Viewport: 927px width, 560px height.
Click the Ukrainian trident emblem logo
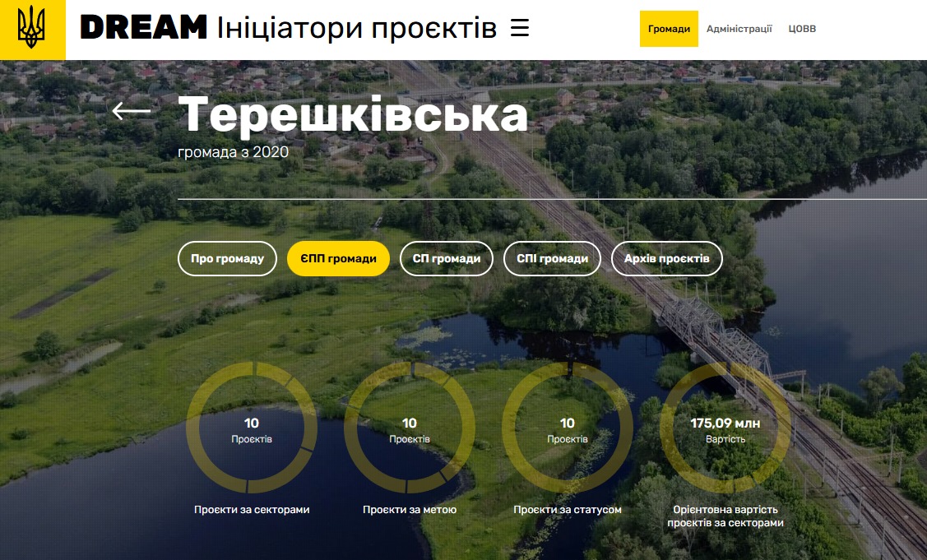(32, 30)
